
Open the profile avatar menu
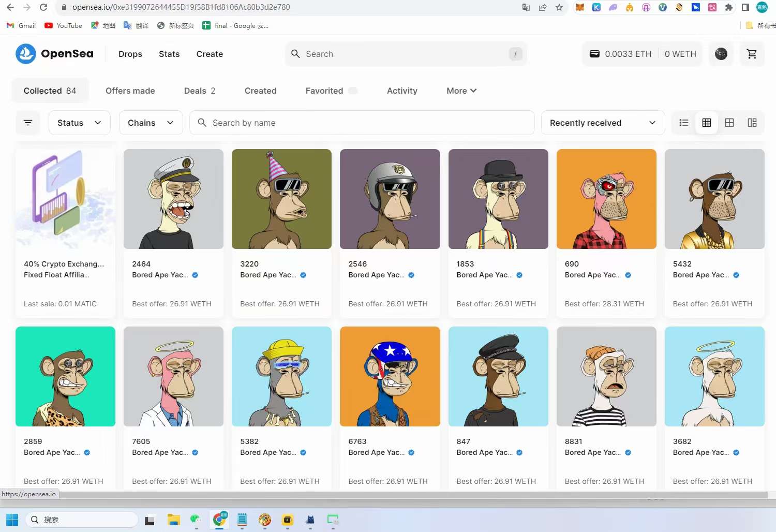point(721,54)
